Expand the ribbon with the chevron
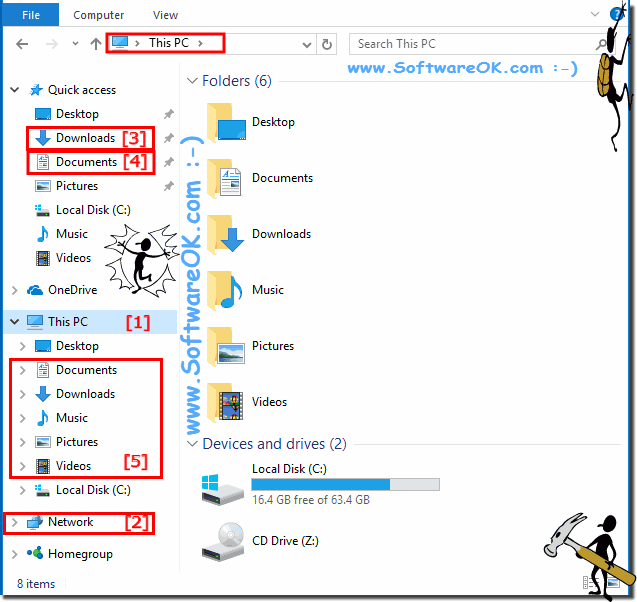This screenshot has height=602, width=637. pyautogui.click(x=595, y=14)
